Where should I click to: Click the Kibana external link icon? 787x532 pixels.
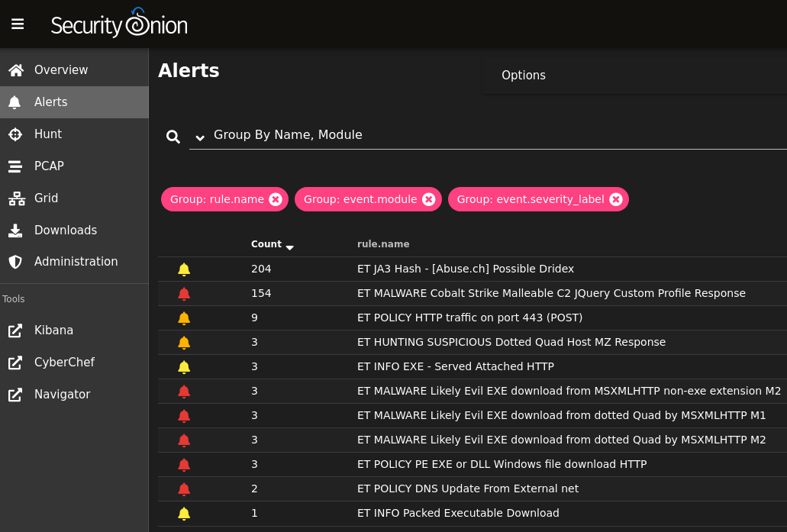click(15, 330)
